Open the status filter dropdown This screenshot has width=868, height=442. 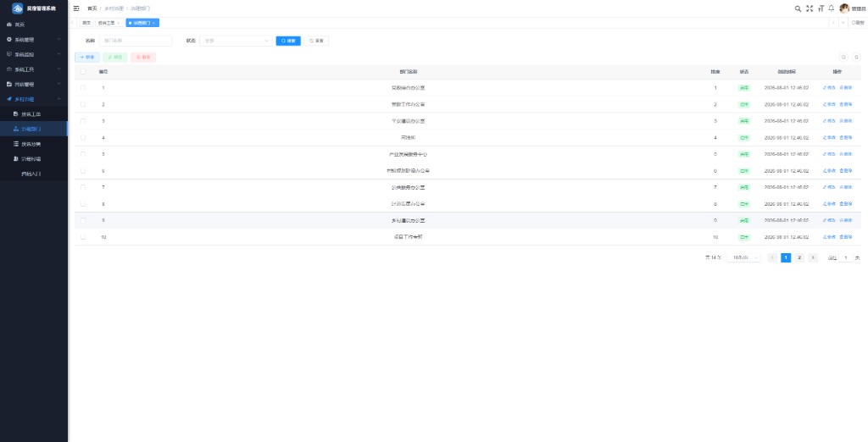(236, 41)
